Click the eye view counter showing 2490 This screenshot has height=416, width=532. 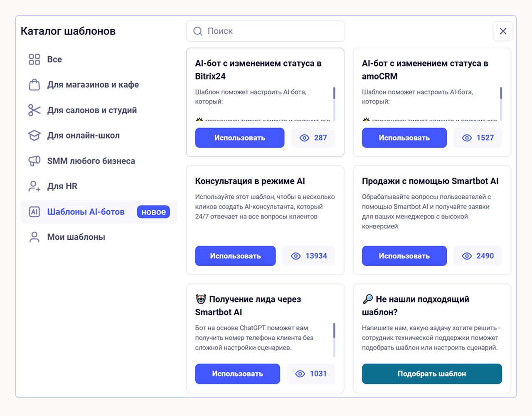click(478, 256)
